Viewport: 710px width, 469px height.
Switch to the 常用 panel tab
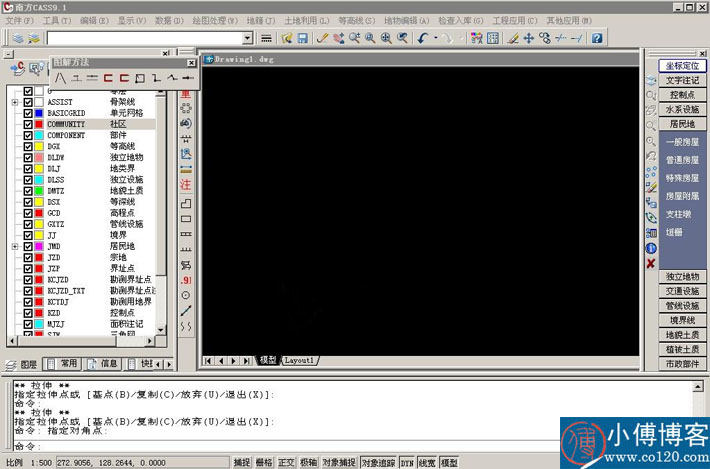(x=63, y=364)
